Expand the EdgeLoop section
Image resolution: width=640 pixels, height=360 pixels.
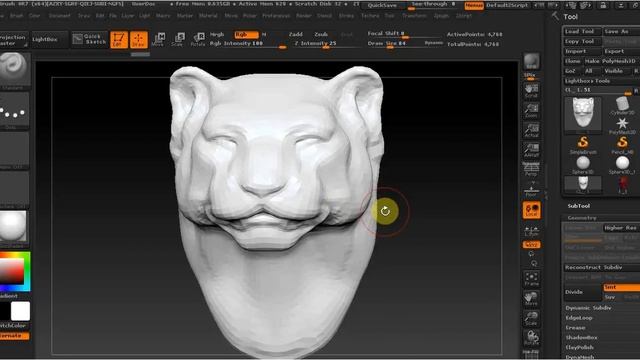tap(579, 318)
